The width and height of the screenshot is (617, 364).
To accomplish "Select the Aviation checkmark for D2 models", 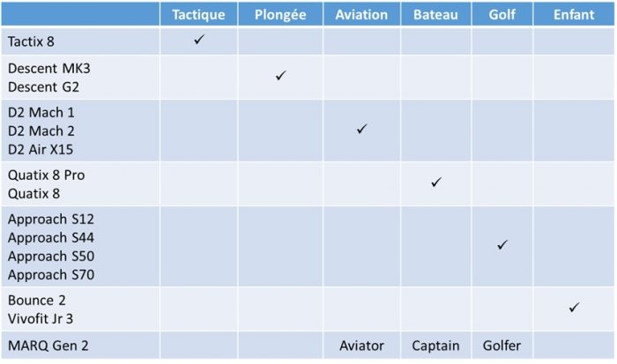I will click(x=361, y=130).
